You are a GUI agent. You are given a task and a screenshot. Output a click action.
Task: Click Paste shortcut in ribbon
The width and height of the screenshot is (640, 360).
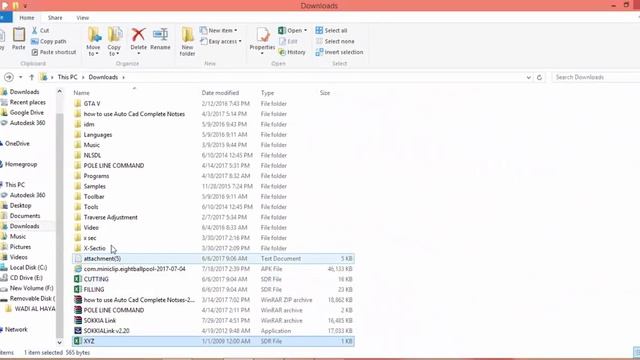(54, 52)
